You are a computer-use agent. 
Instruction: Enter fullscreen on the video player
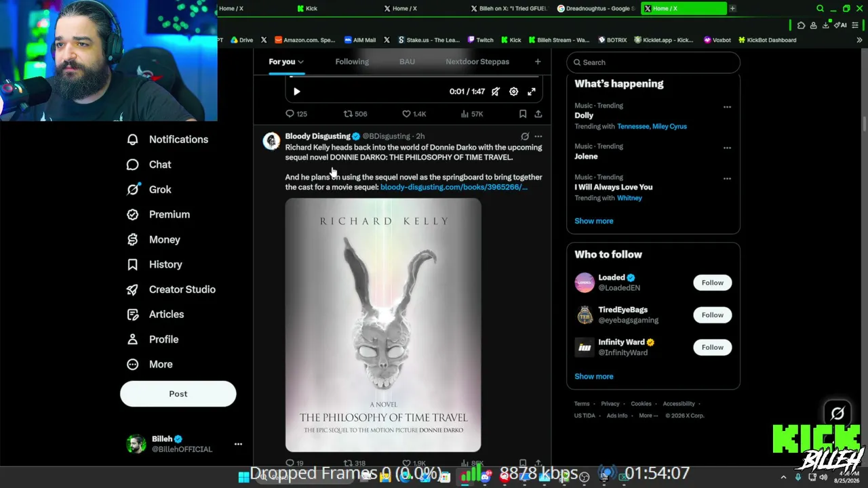point(532,91)
